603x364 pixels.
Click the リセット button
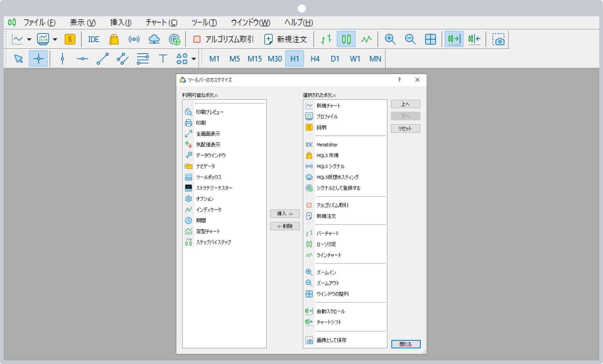click(x=405, y=128)
